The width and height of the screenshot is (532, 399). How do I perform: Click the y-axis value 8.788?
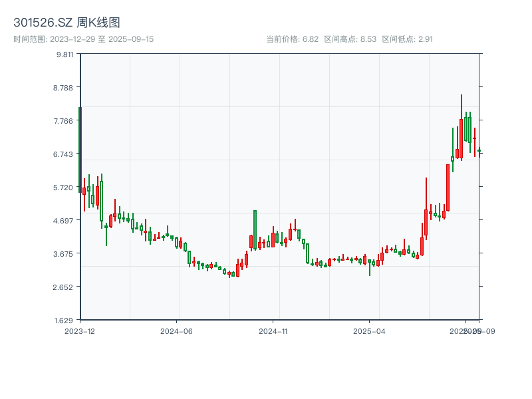coord(63,88)
